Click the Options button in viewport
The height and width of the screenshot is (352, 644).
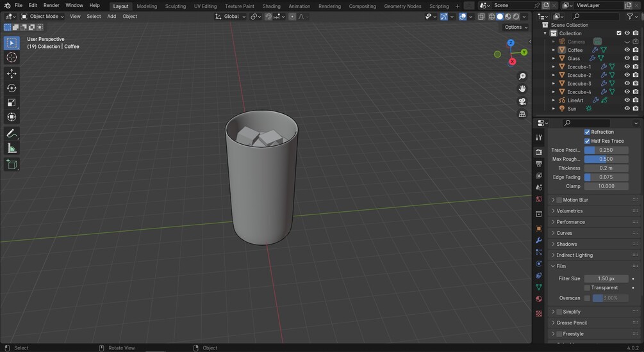pyautogui.click(x=515, y=27)
